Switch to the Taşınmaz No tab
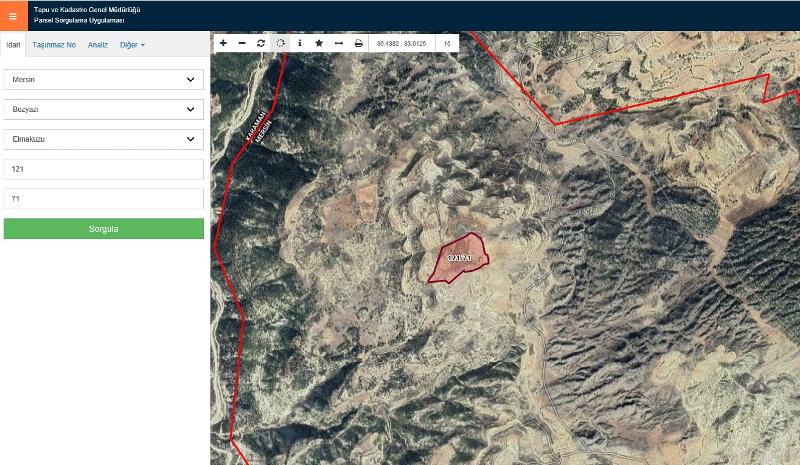Image resolution: width=800 pixels, height=465 pixels. [54, 45]
